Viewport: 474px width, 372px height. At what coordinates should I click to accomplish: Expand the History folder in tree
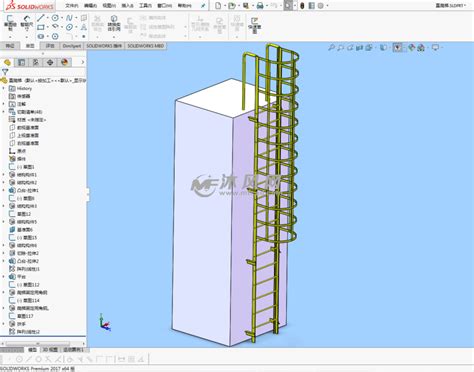point(4,88)
